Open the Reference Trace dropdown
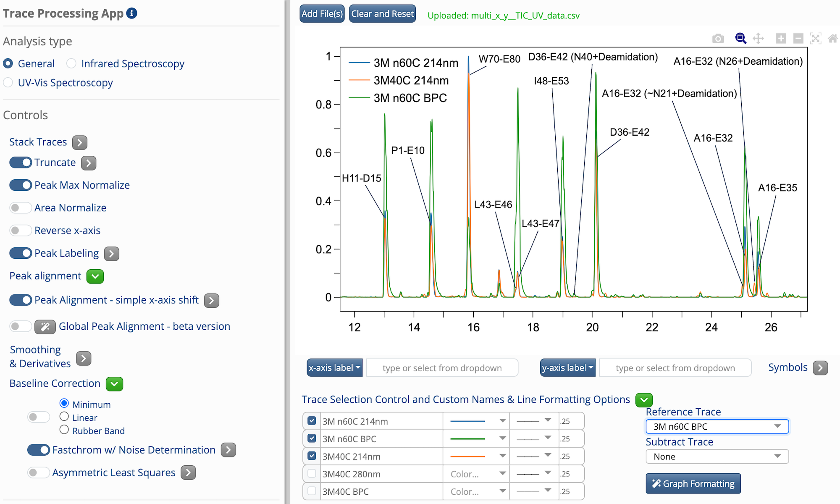Image resolution: width=840 pixels, height=504 pixels. click(717, 427)
